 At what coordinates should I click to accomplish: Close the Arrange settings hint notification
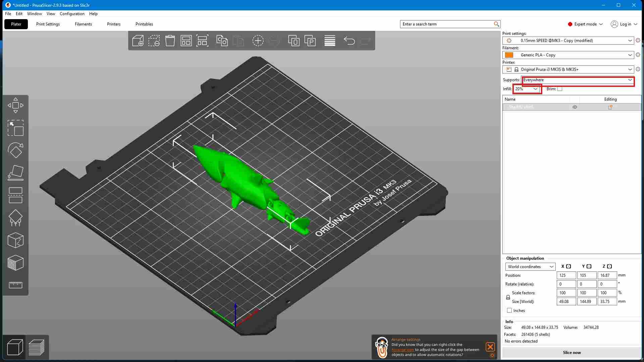point(490,347)
